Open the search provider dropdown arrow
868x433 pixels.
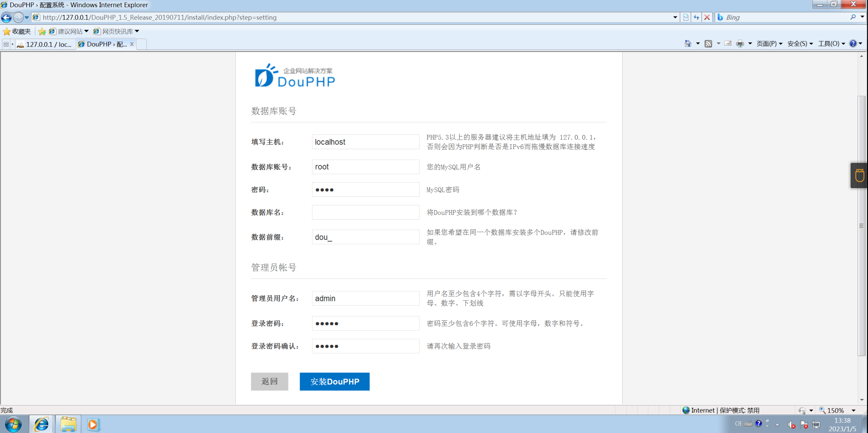(862, 17)
